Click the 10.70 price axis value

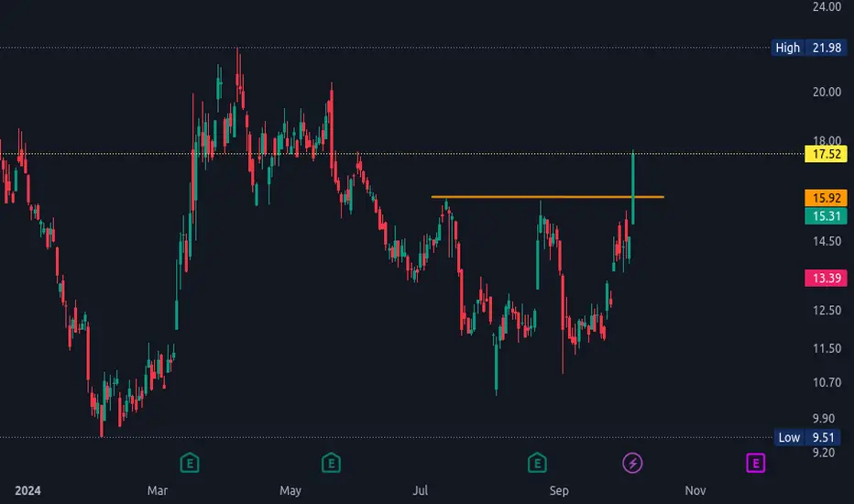click(x=827, y=382)
